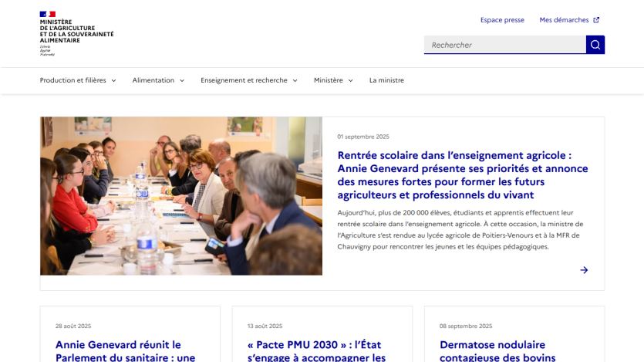Click the arrow icon on the featured article
This screenshot has height=362, width=644.
tap(584, 270)
